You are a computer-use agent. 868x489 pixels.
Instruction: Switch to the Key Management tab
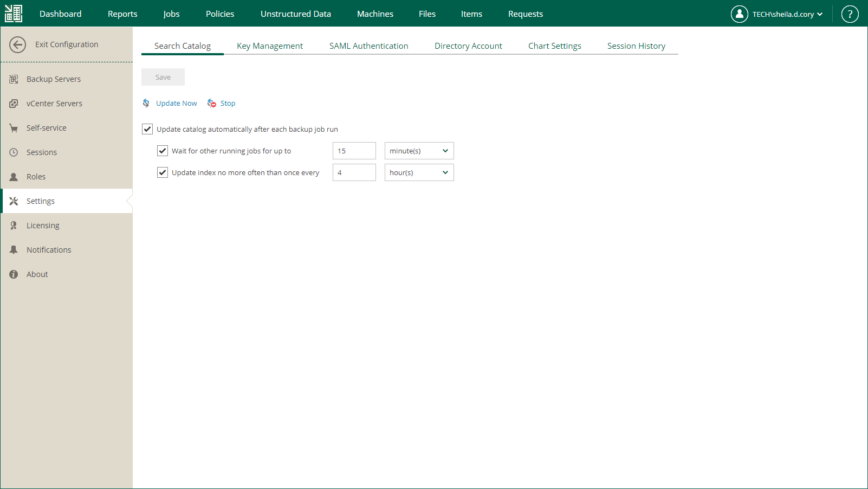[270, 46]
